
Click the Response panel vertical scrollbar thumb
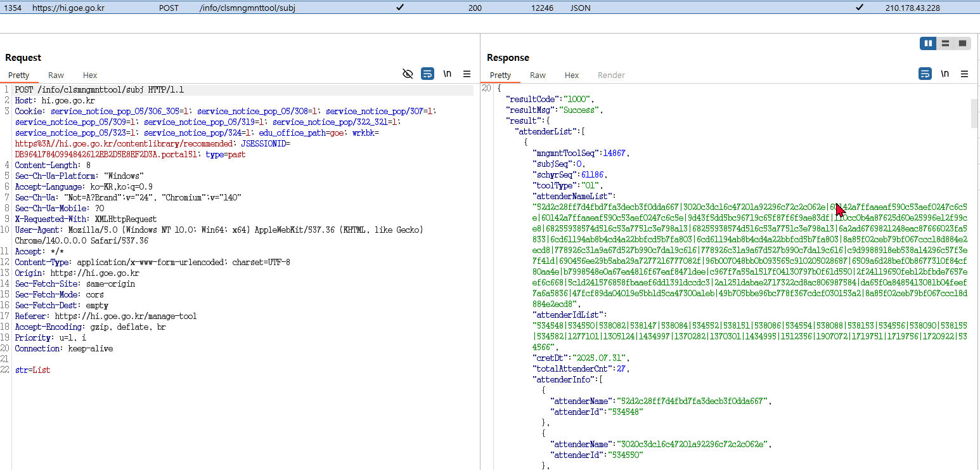tap(974, 113)
